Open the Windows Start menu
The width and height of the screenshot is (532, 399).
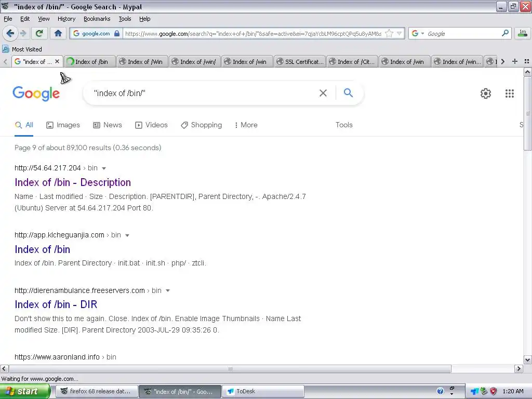click(x=25, y=391)
